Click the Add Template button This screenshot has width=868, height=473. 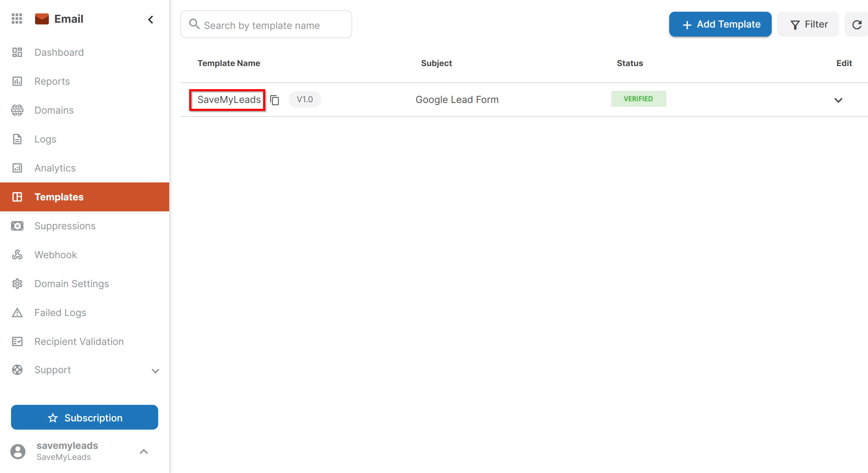coord(721,24)
